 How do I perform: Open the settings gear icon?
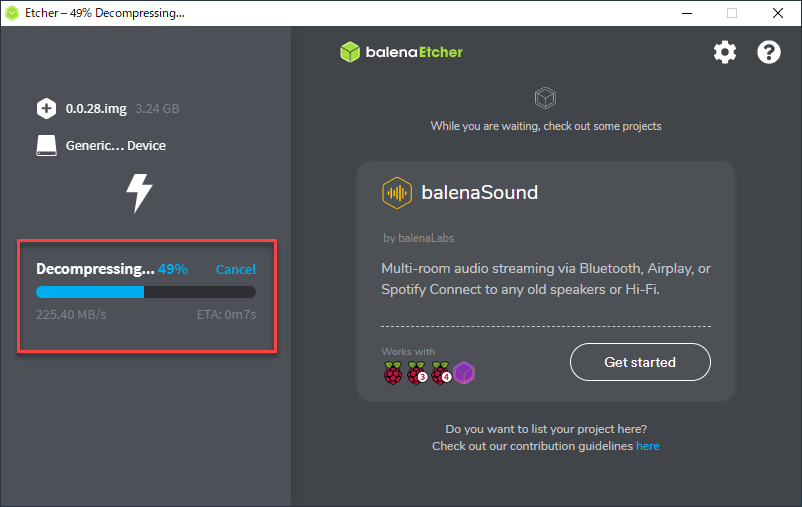[725, 52]
